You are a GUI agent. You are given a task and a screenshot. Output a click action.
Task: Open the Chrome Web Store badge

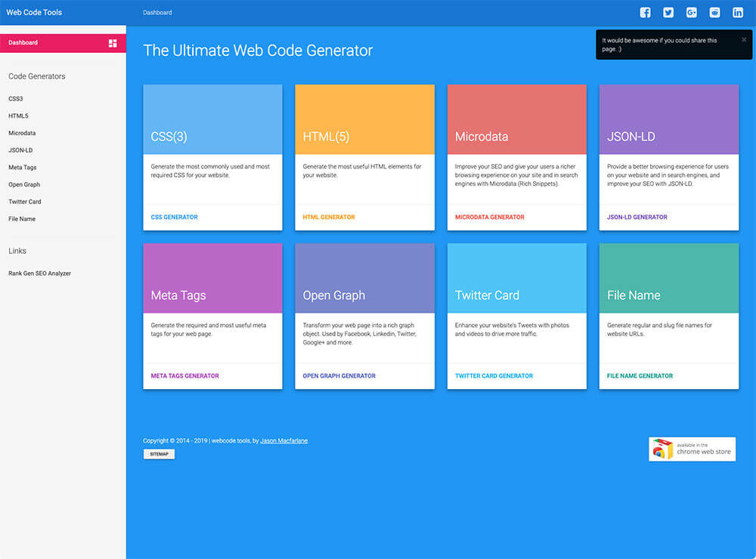click(692, 449)
